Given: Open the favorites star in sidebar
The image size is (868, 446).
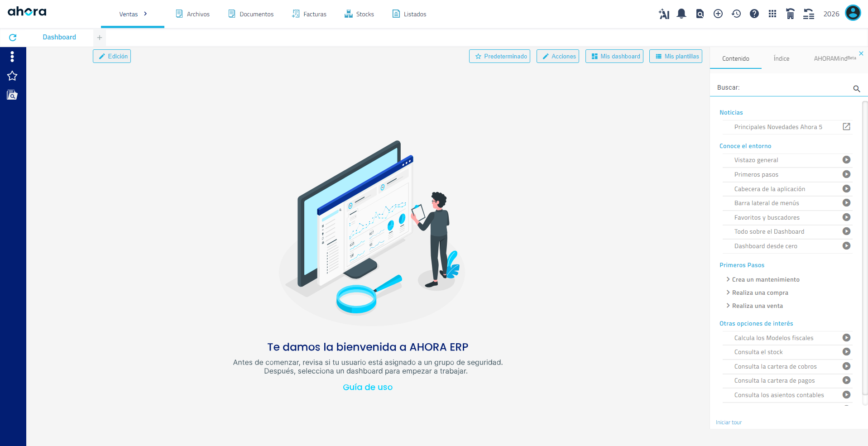Looking at the screenshot, I should click(12, 76).
